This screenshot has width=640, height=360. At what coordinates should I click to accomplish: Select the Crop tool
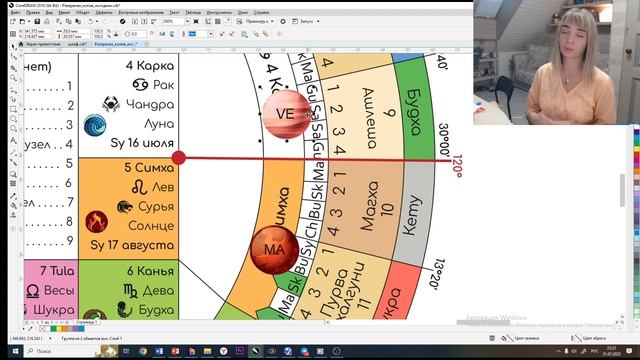coord(13,68)
